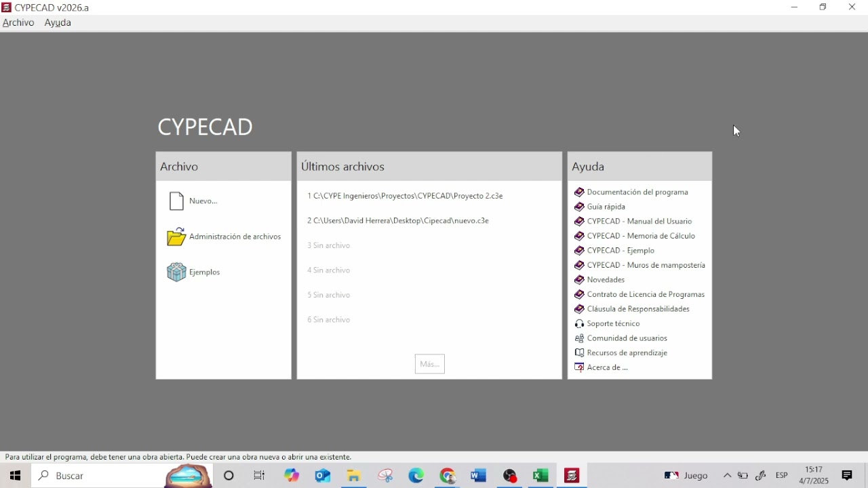Select the '6 Sin archivo' entry
This screenshot has height=488, width=868.
pos(329,320)
